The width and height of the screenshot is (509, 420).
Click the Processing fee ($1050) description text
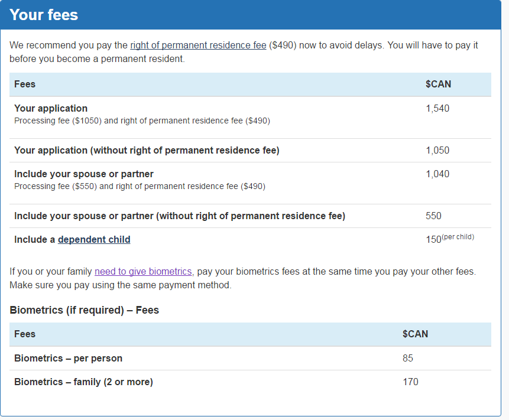142,121
